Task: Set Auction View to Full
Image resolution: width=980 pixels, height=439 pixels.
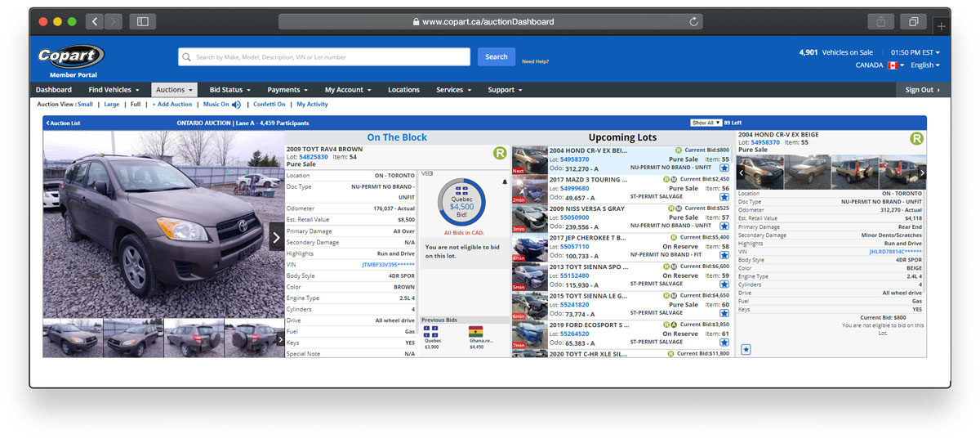Action: coord(136,105)
